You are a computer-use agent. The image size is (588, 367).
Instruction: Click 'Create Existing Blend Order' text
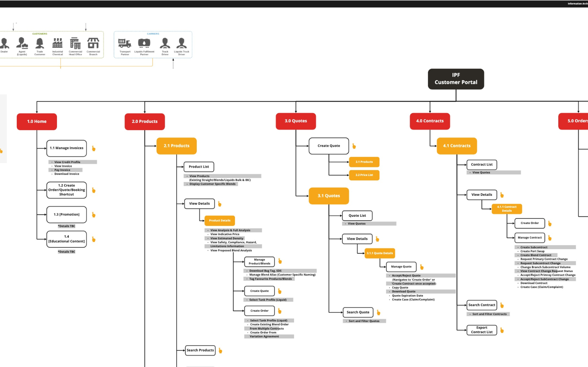coord(269,325)
